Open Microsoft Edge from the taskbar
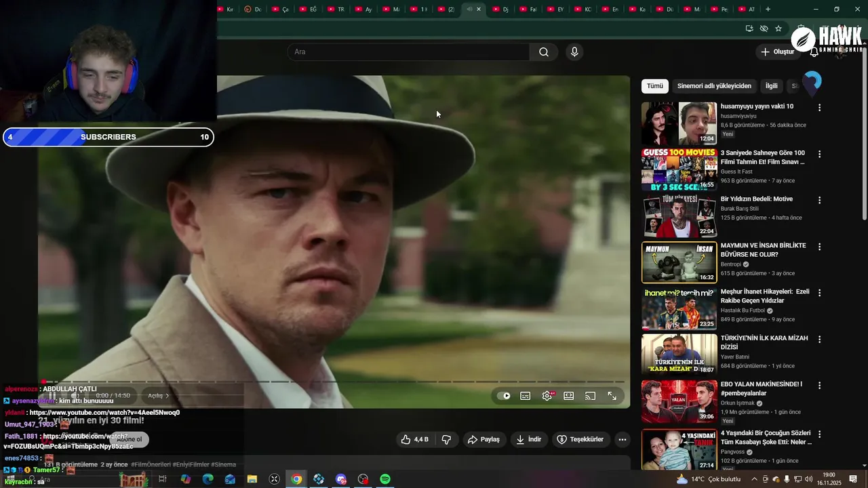The image size is (868, 488). click(x=208, y=479)
